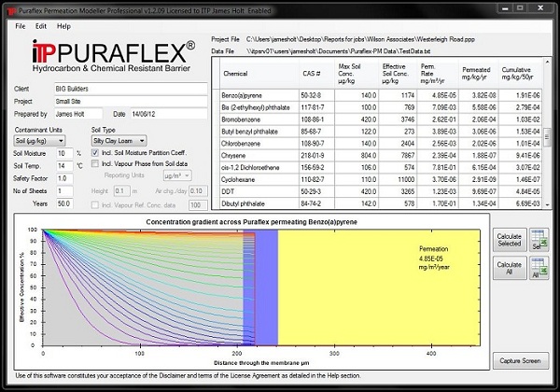The width and height of the screenshot is (560, 392).
Task: Click the Export All to Excel icon
Action: 538,270
